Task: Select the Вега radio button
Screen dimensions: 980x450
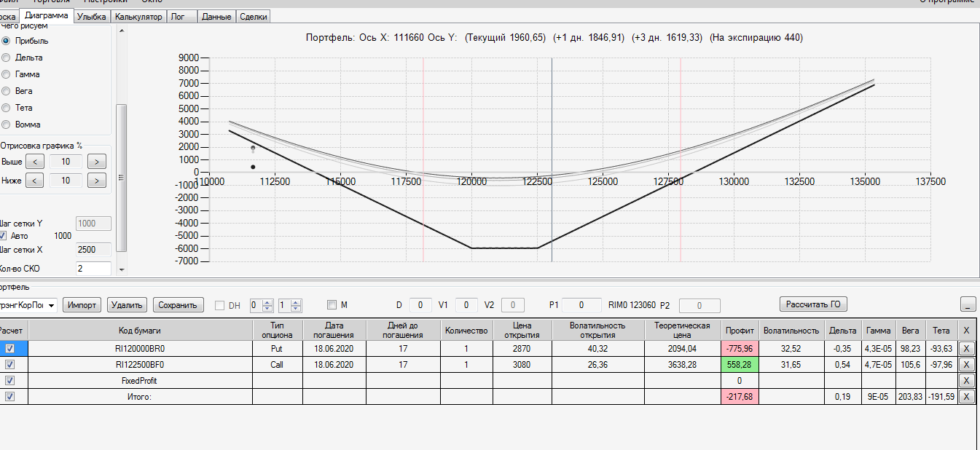Action: pyautogui.click(x=6, y=91)
